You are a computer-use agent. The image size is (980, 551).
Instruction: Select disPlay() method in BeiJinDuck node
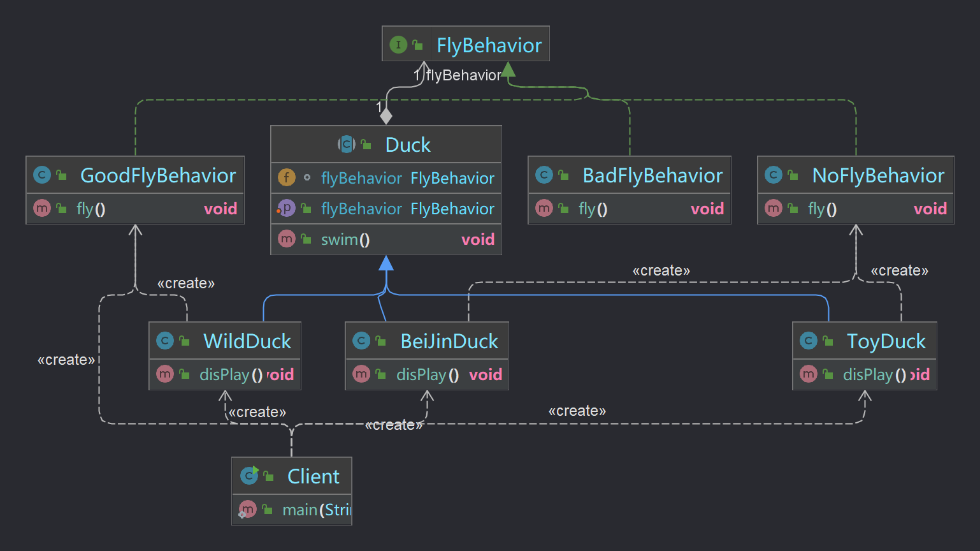point(427,374)
